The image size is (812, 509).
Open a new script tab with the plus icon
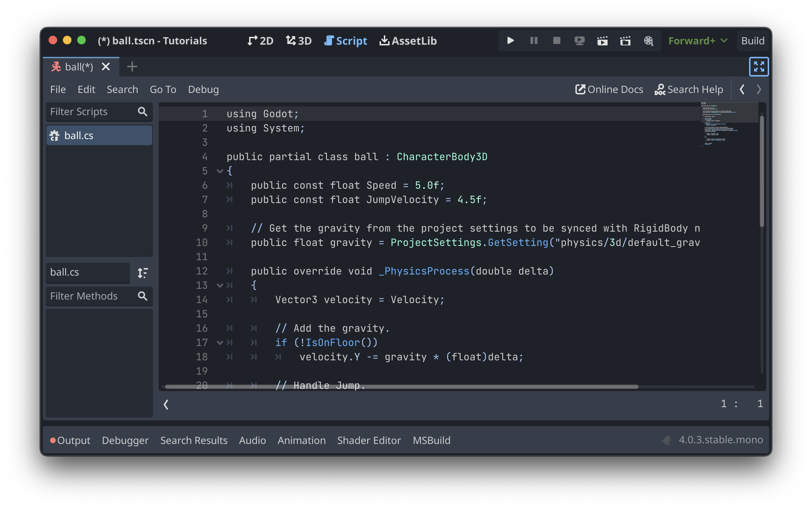click(132, 66)
